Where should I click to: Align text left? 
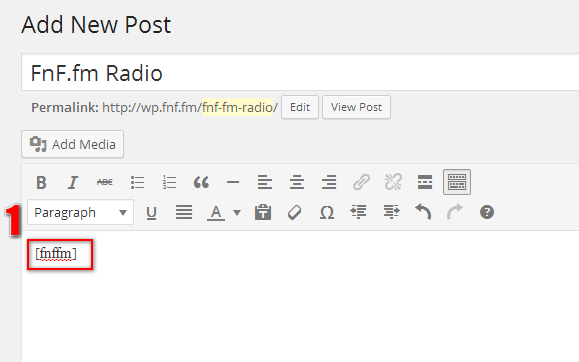(265, 182)
